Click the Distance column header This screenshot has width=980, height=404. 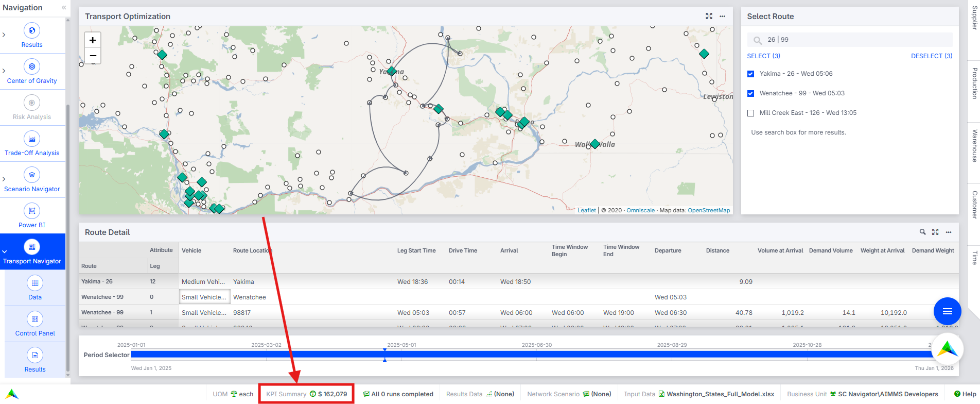pos(717,250)
